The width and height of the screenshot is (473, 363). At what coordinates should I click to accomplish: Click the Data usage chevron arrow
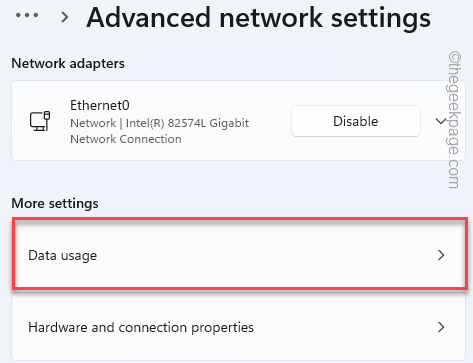441,255
